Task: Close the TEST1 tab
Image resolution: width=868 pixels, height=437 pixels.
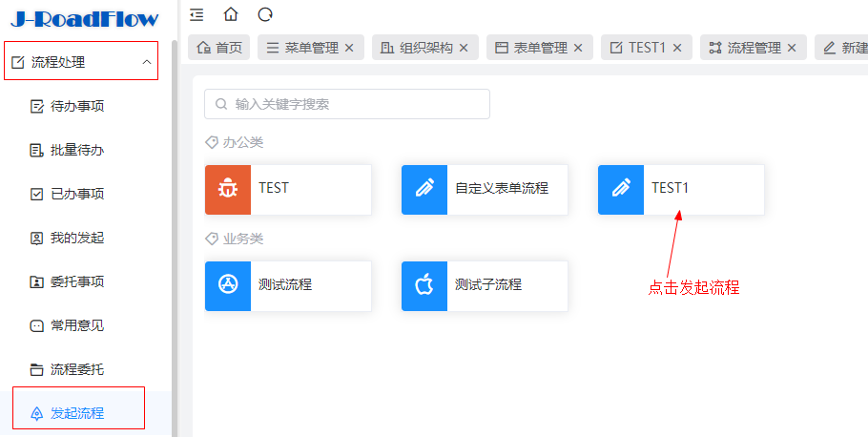Action: (x=677, y=49)
